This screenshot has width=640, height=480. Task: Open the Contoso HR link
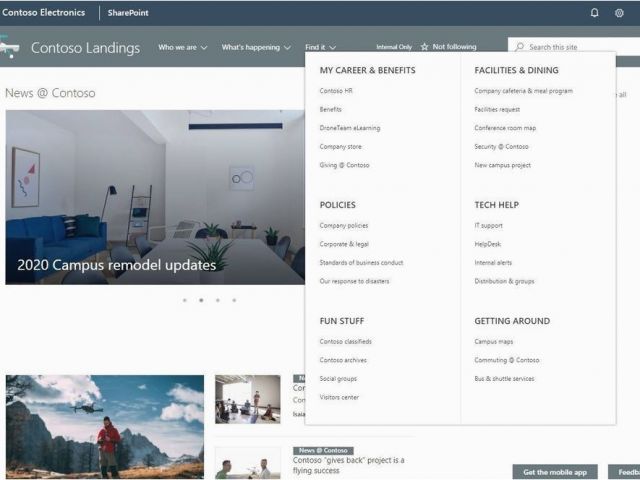pos(337,91)
